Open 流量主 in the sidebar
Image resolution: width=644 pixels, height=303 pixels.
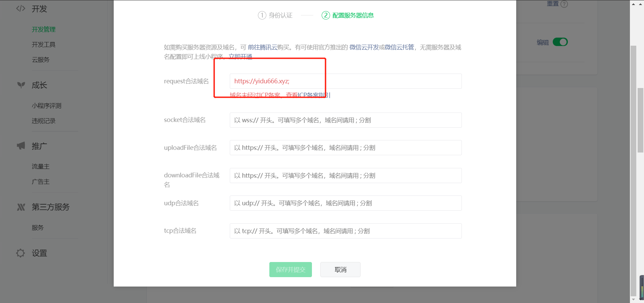tap(41, 167)
